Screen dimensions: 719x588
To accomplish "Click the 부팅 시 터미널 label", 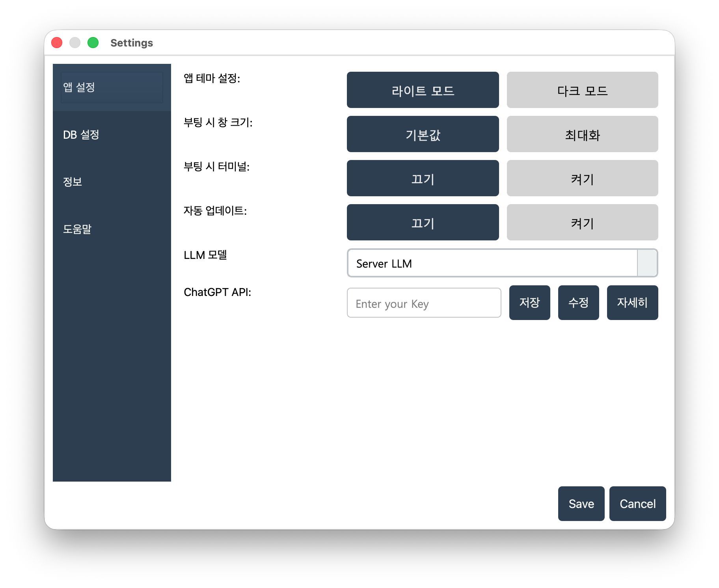I will point(216,166).
